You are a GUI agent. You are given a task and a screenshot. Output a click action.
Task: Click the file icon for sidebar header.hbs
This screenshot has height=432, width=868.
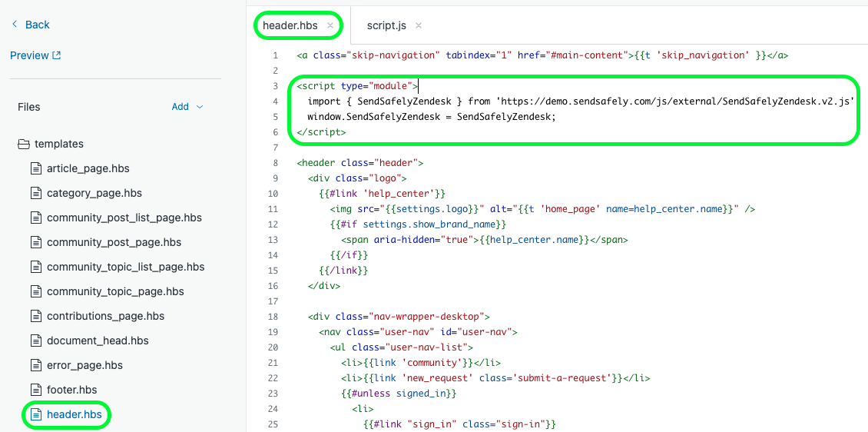(36, 414)
